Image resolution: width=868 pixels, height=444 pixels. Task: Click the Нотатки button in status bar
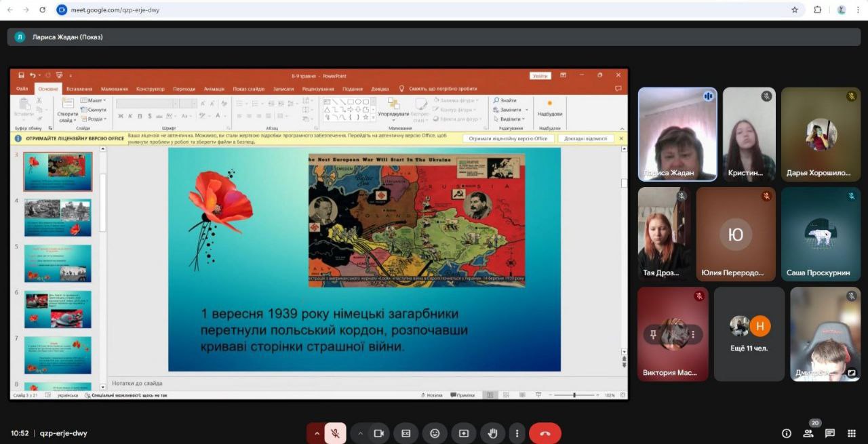(x=432, y=395)
